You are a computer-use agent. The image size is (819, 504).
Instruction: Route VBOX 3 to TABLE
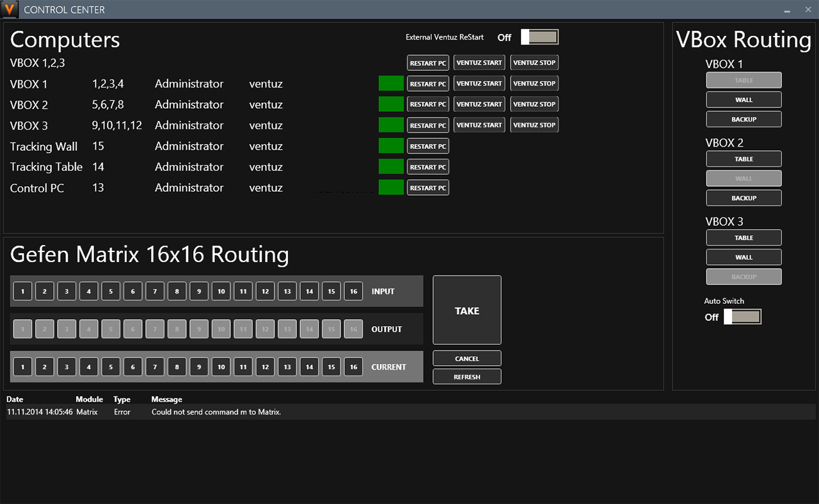point(744,237)
